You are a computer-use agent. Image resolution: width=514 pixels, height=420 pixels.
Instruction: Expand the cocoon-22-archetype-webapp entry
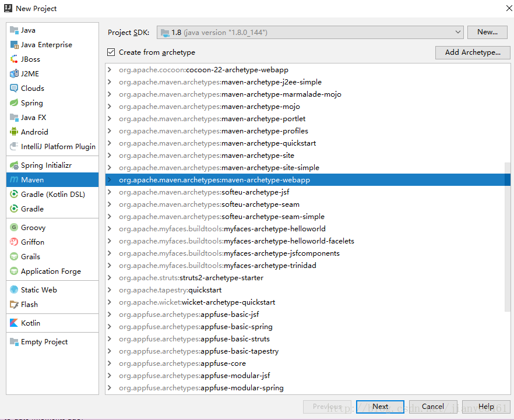pos(110,70)
